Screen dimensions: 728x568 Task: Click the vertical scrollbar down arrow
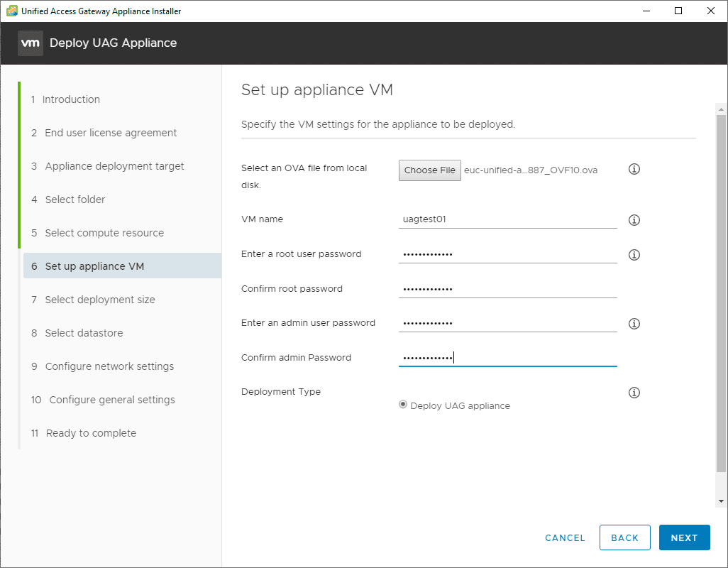coord(721,501)
